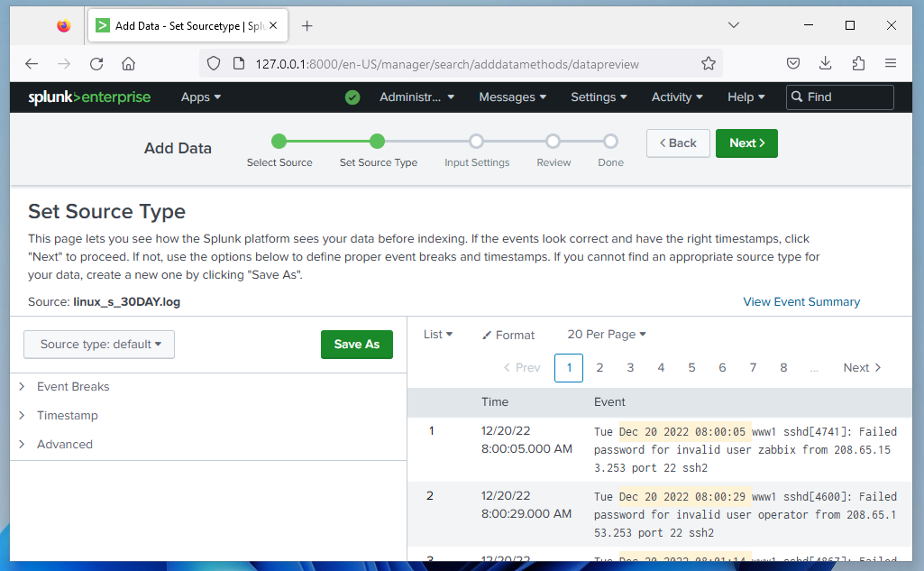Click the browser forward arrow
This screenshot has width=924, height=571.
click(64, 64)
